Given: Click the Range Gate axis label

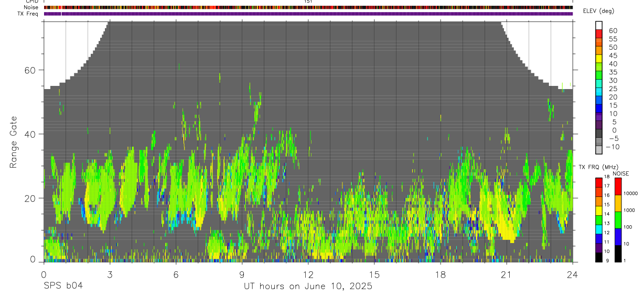Looking at the screenshot, I should [x=14, y=142].
